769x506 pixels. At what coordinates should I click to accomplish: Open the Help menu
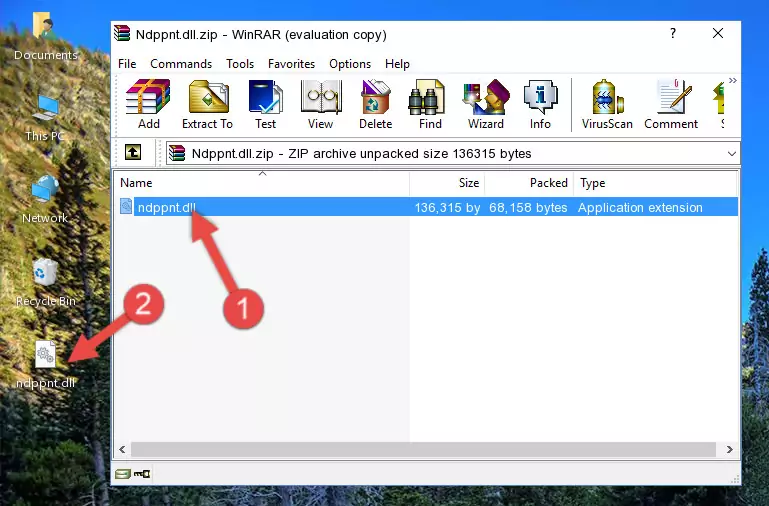pyautogui.click(x=397, y=64)
